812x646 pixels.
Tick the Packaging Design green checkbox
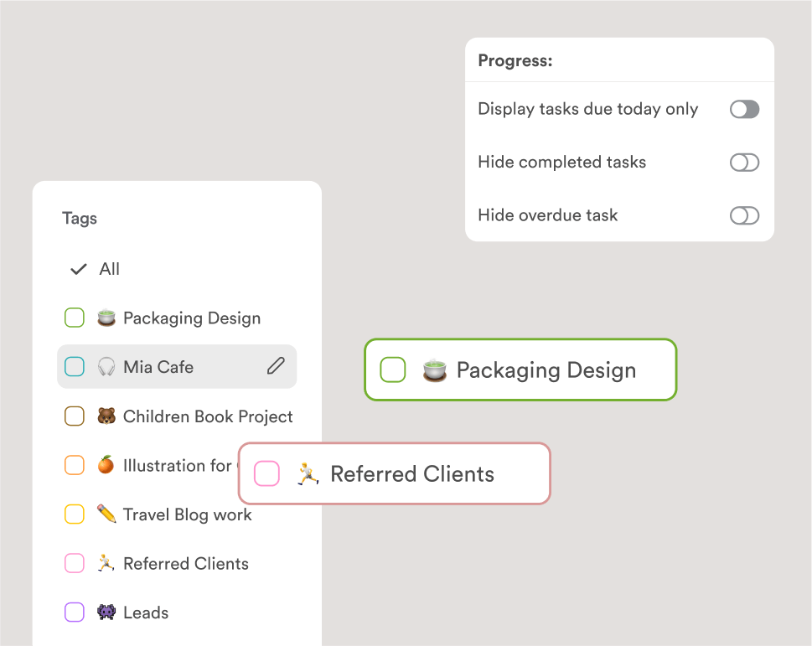point(393,369)
